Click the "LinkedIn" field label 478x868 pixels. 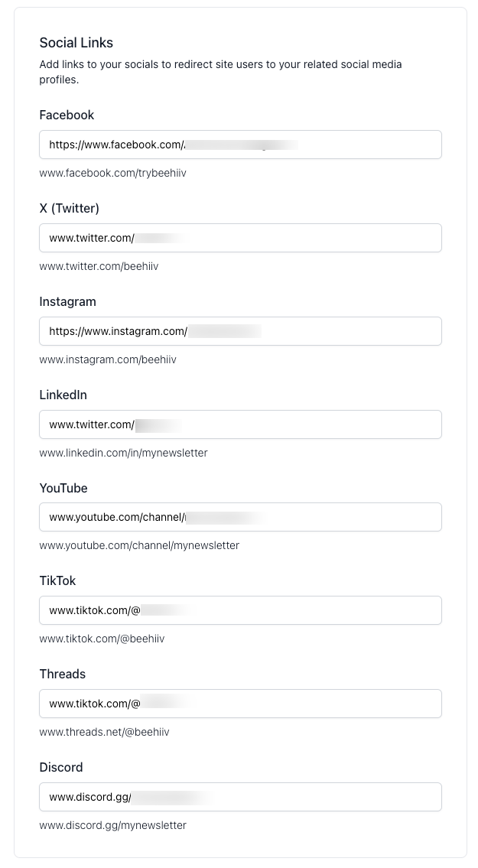pos(63,395)
